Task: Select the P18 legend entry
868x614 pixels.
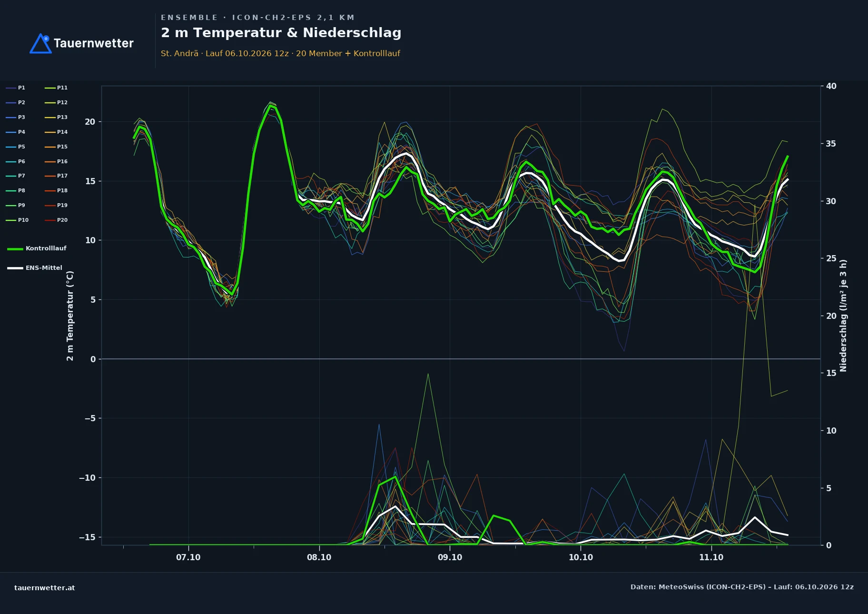Action: [56, 190]
